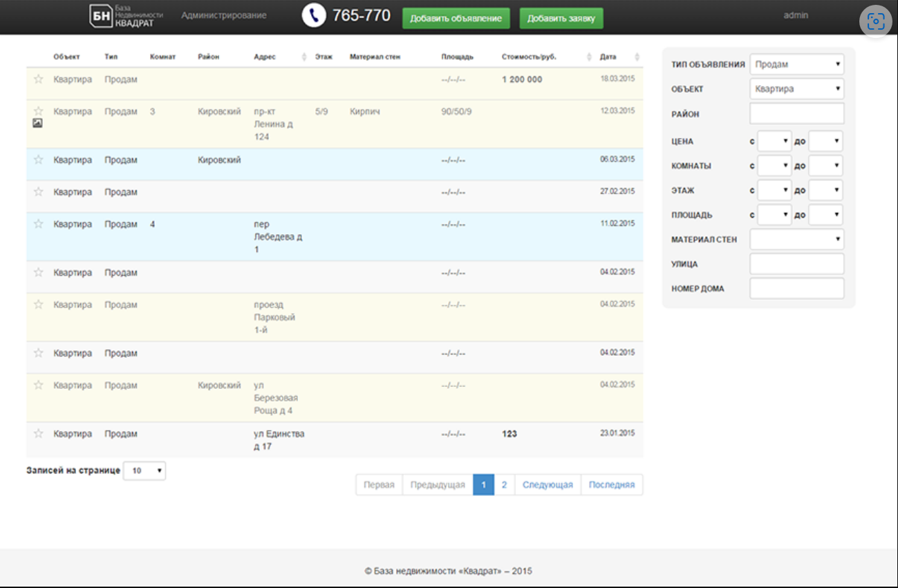This screenshot has width=898, height=588.
Task: Expand the Цена 'до' dropdown
Action: click(825, 141)
